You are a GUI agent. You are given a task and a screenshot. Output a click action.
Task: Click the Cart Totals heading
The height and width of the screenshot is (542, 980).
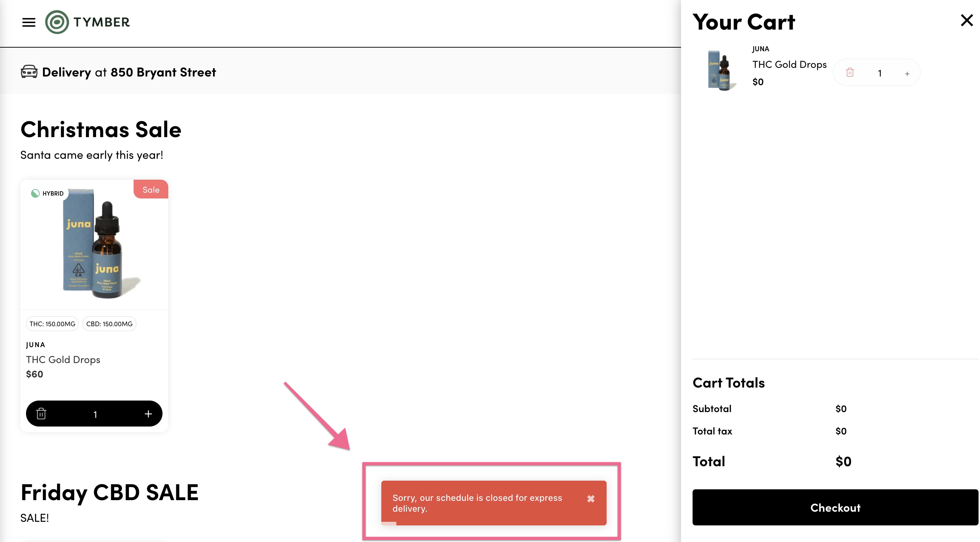[729, 383]
